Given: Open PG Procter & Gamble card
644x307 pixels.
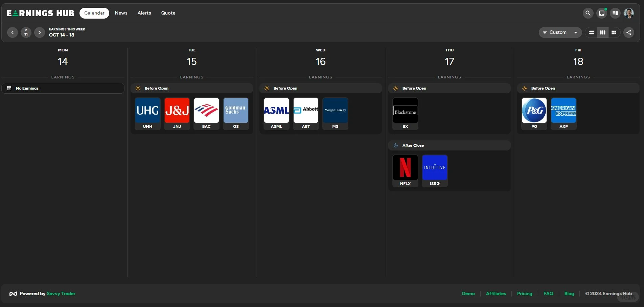Looking at the screenshot, I should (534, 114).
